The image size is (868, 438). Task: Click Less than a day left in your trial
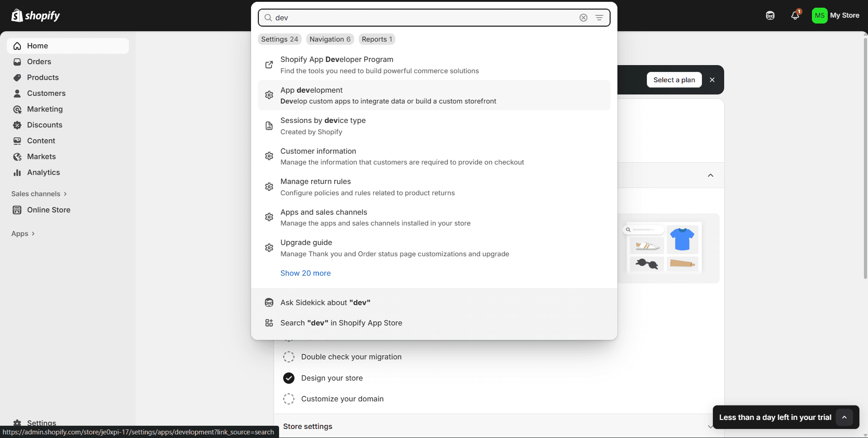pyautogui.click(x=775, y=417)
